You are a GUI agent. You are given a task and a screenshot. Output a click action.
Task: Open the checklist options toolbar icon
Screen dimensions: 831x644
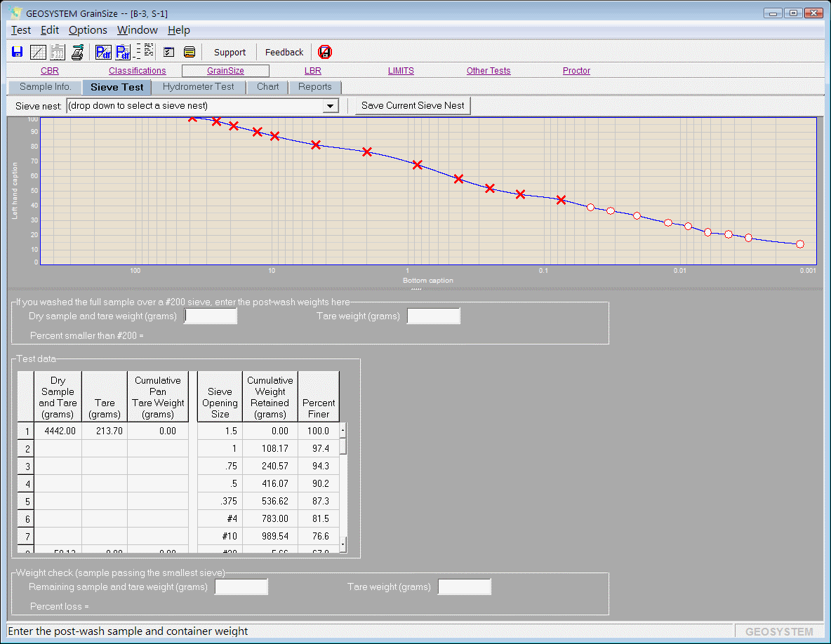(168, 52)
